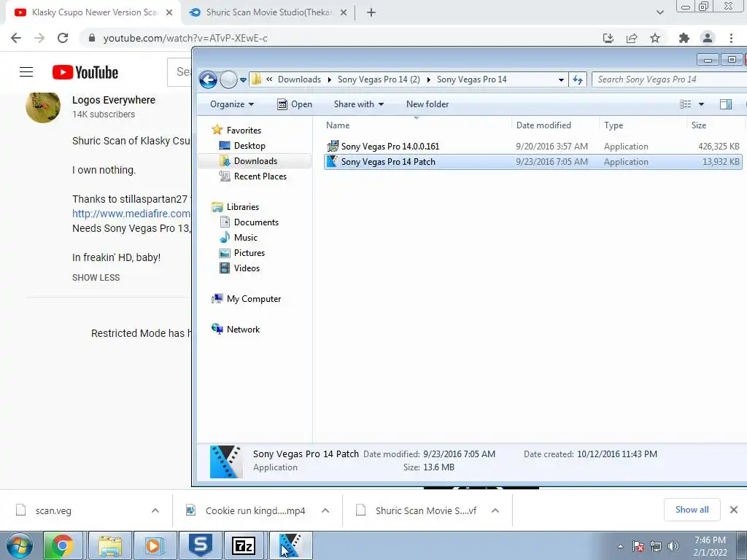Click SHOW LESS under the description
Viewport: 747px width, 560px height.
coord(96,278)
